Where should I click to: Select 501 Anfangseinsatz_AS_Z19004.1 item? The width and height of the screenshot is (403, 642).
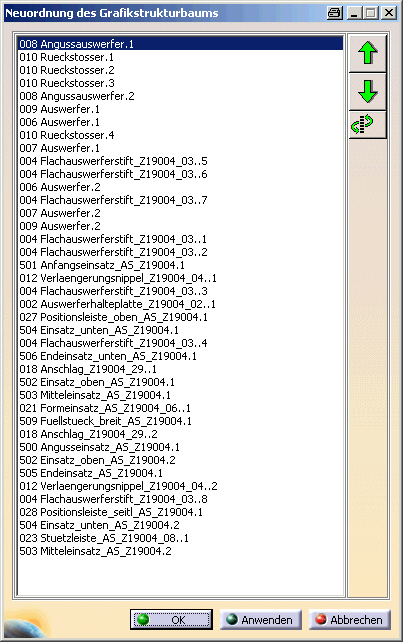pyautogui.click(x=180, y=265)
